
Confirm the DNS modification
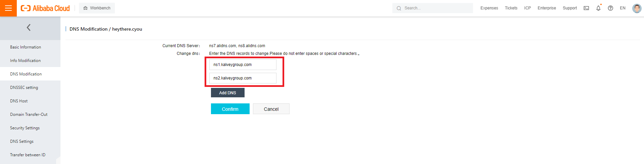pos(230,109)
